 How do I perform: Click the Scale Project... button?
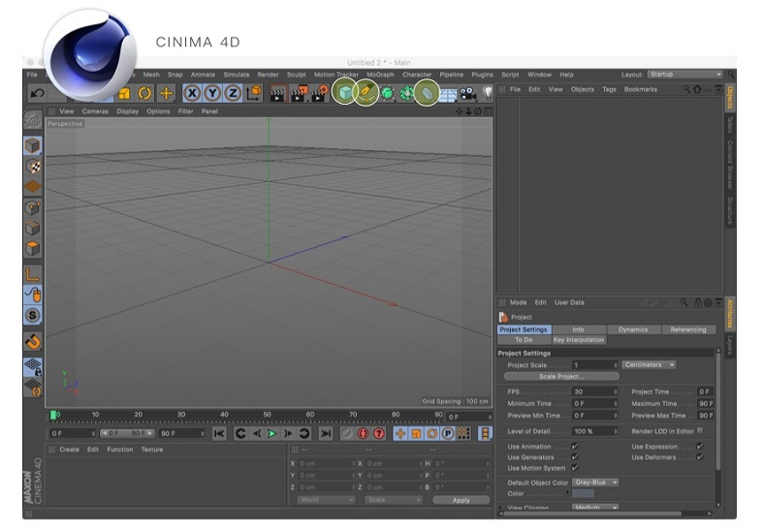click(562, 376)
